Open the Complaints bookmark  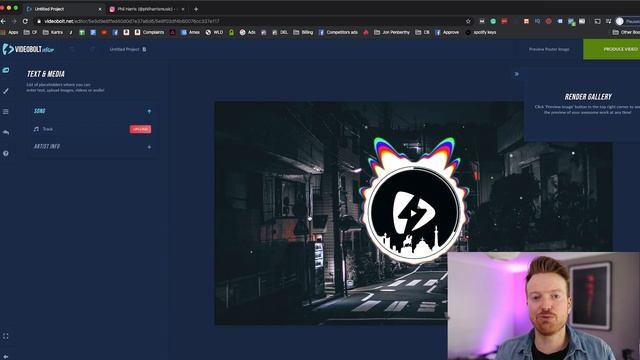click(x=150, y=32)
